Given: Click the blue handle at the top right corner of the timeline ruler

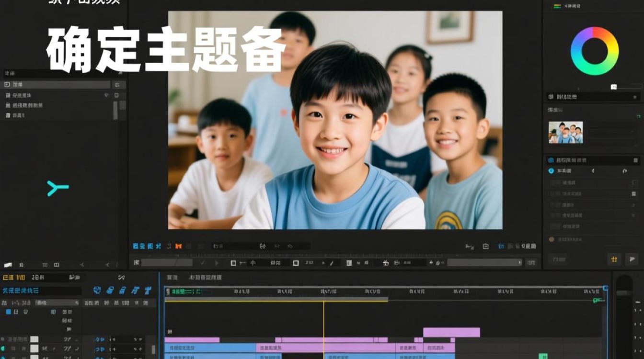Looking at the screenshot, I should (x=606, y=288).
